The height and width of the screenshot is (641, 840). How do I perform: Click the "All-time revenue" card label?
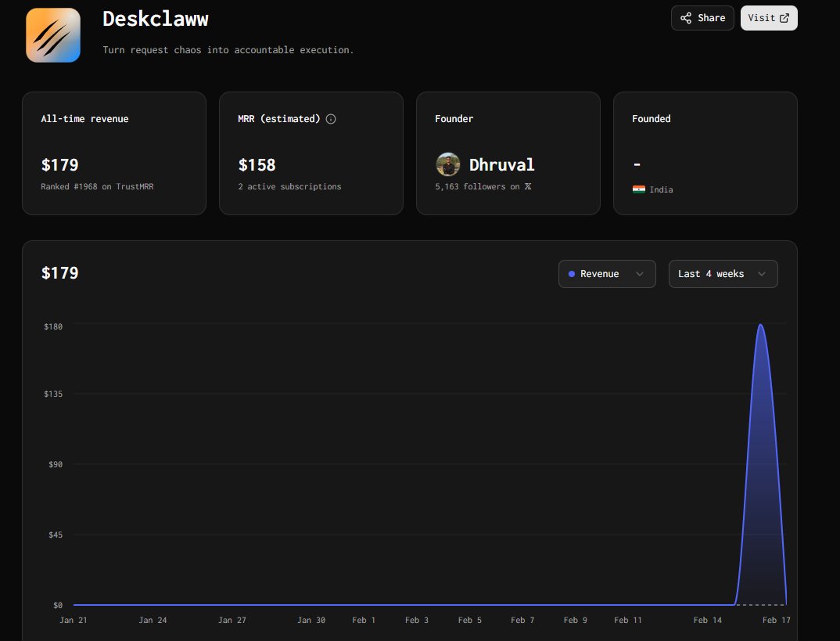click(84, 119)
